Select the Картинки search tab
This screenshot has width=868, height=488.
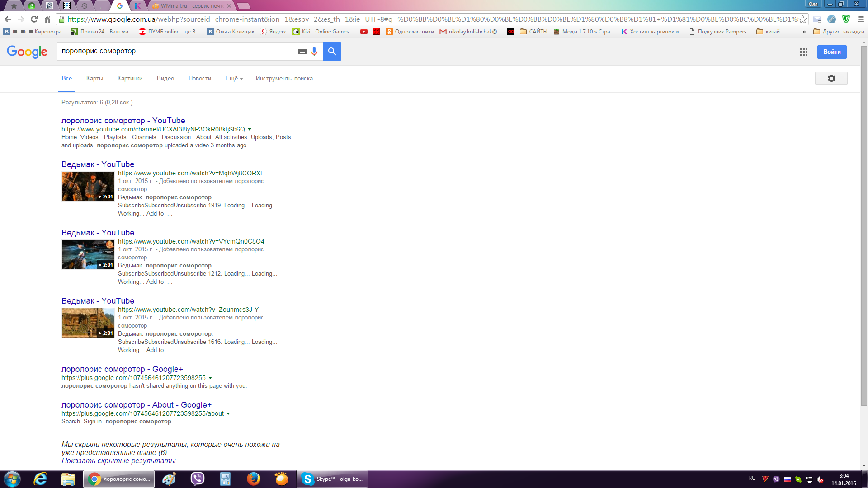click(x=130, y=79)
